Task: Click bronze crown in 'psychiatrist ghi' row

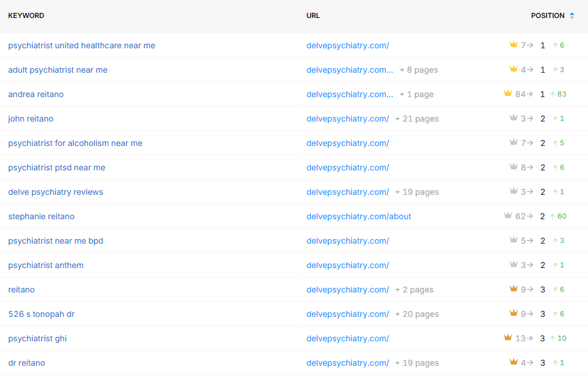Action: coord(508,337)
